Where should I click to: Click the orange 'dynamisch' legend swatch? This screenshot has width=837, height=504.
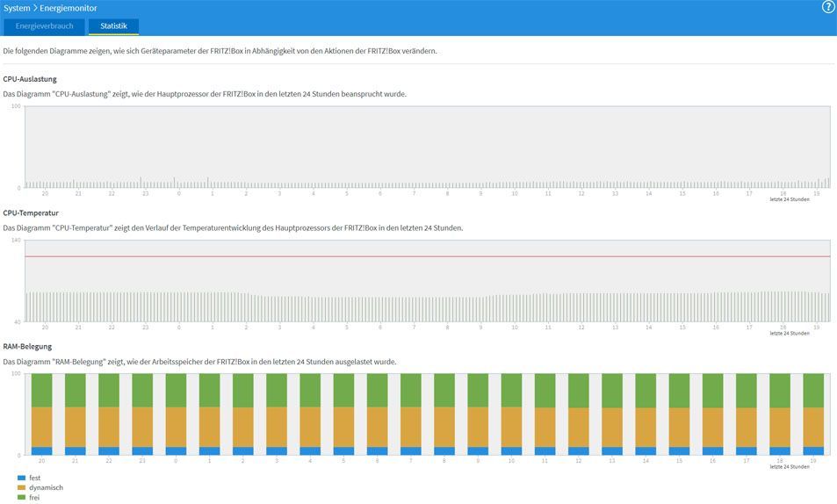[21, 487]
